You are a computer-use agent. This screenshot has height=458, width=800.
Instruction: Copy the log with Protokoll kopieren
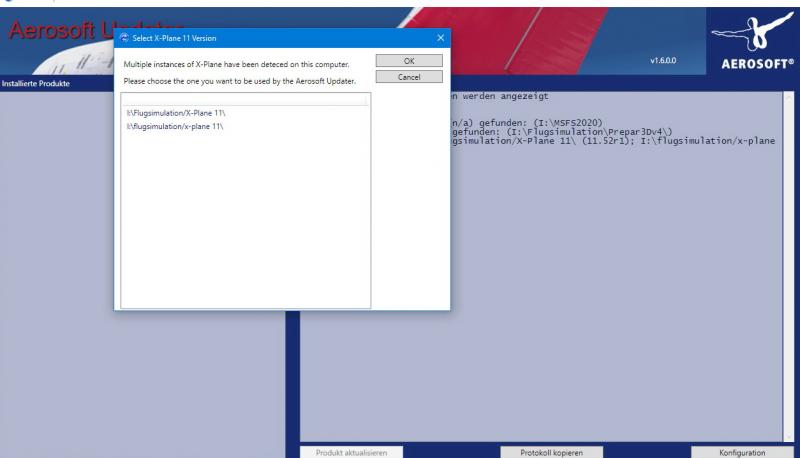(x=552, y=452)
